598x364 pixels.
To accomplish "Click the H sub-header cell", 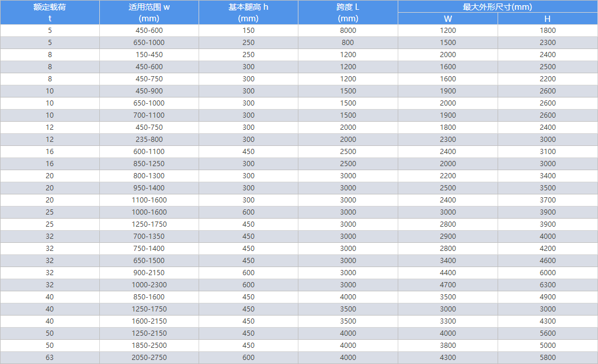I will 548,18.
